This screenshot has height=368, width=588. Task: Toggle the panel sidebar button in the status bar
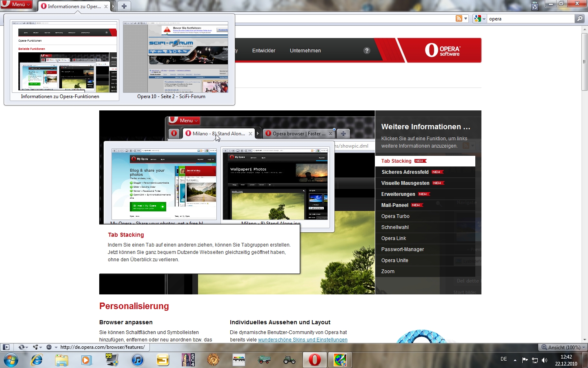[x=6, y=347]
